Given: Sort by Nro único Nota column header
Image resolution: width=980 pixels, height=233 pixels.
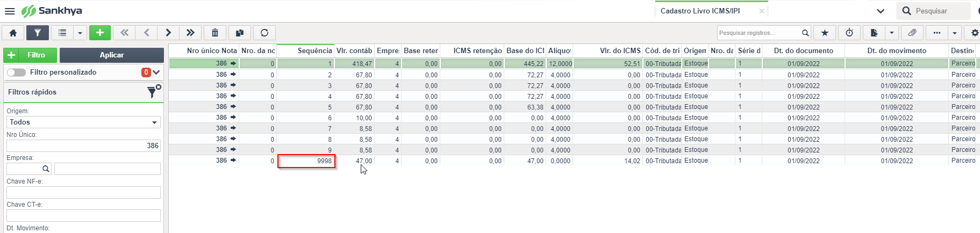Looking at the screenshot, I should (204, 50).
